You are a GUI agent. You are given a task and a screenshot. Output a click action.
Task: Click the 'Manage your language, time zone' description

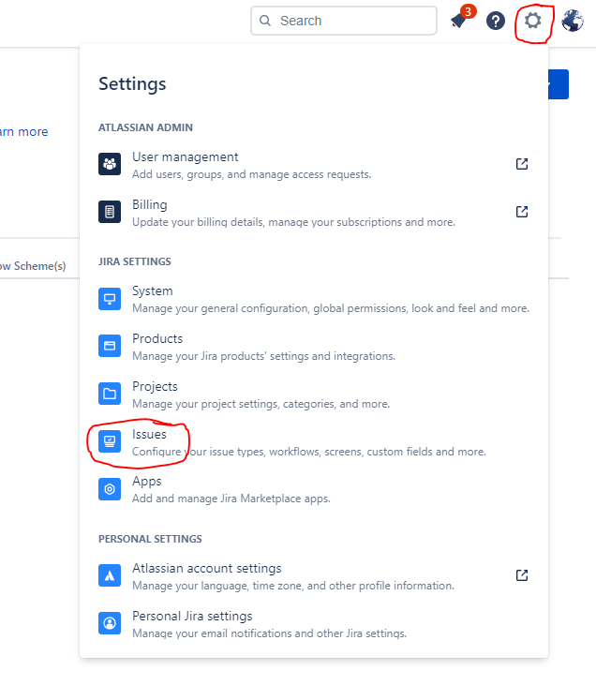[x=293, y=586]
